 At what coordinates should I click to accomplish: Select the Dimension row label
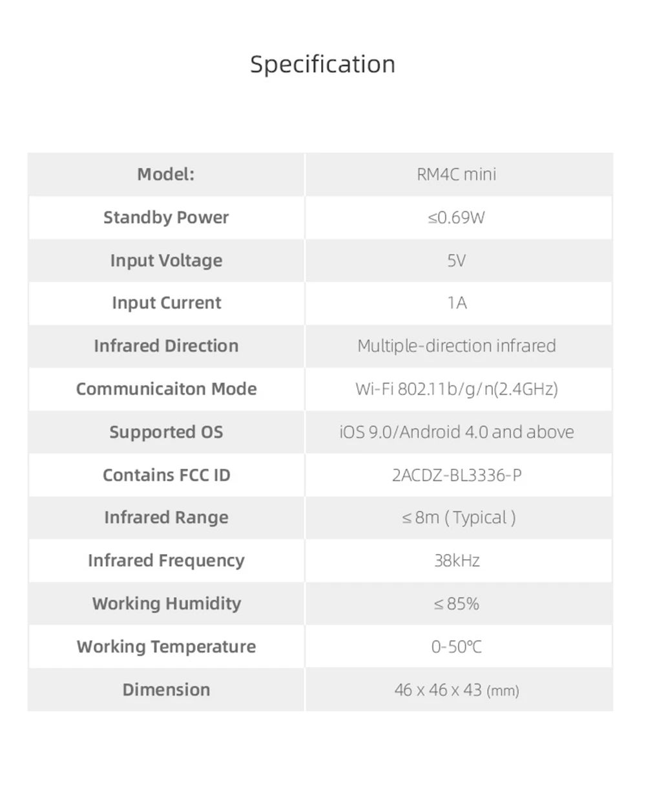pyautogui.click(x=166, y=690)
